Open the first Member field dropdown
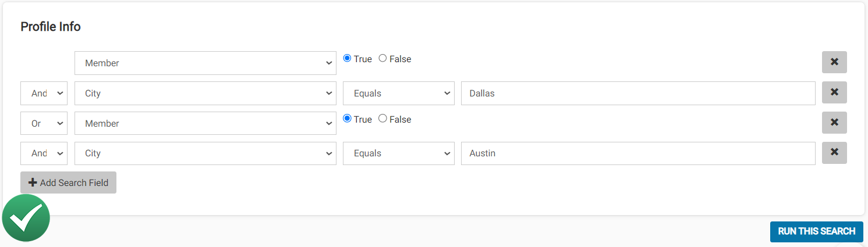Screen dimensions: 868x247 (206, 63)
